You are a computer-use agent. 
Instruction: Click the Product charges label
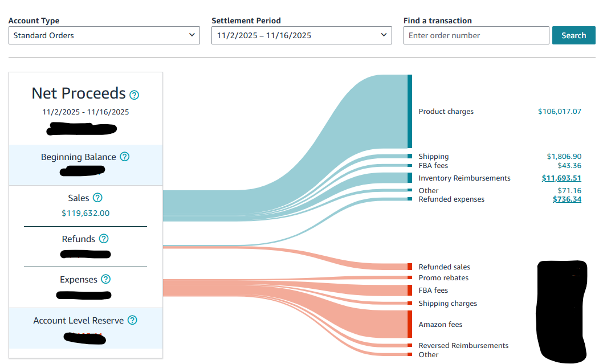pos(446,112)
